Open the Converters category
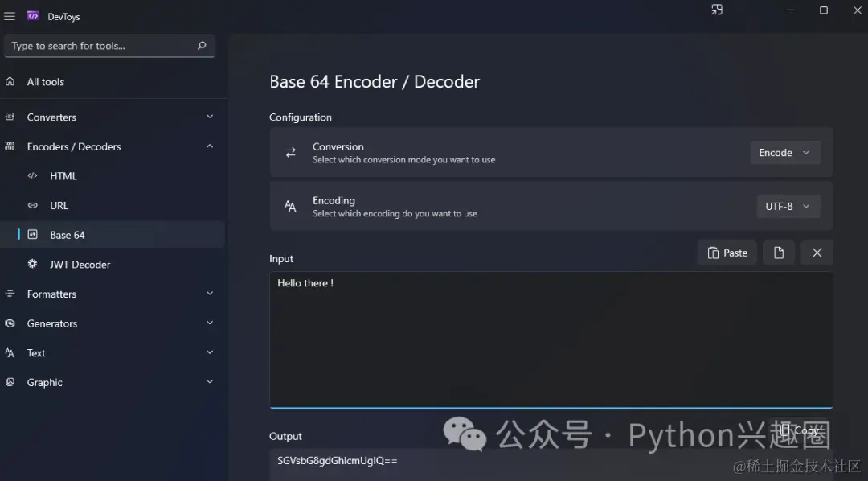 (113, 117)
